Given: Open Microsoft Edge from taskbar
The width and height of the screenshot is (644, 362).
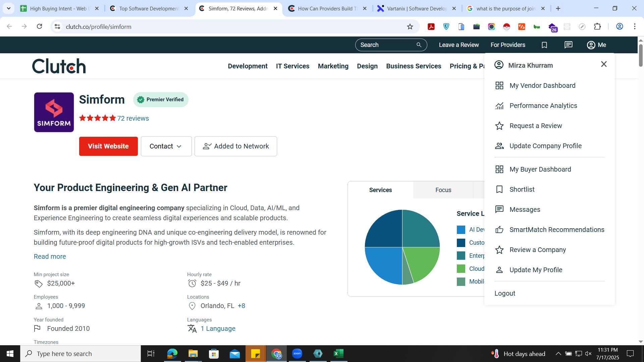Looking at the screenshot, I should [x=172, y=354].
